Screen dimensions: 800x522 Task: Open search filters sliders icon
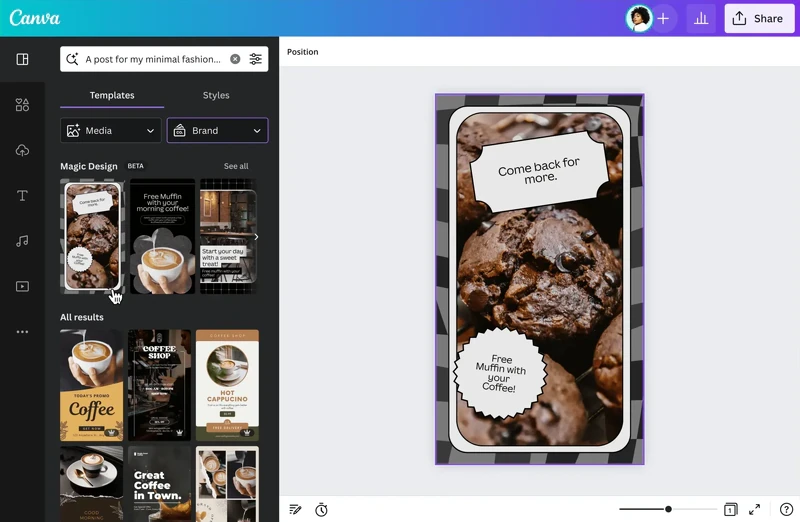(256, 59)
